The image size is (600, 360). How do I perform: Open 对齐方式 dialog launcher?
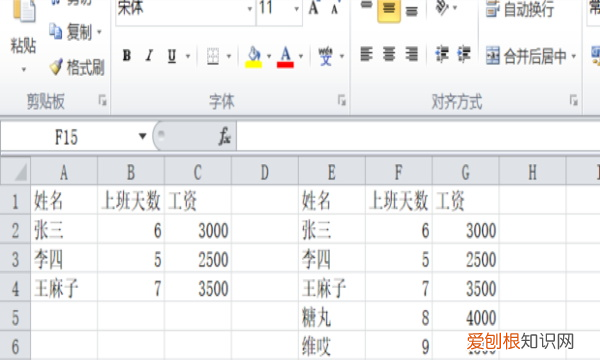pos(574,100)
